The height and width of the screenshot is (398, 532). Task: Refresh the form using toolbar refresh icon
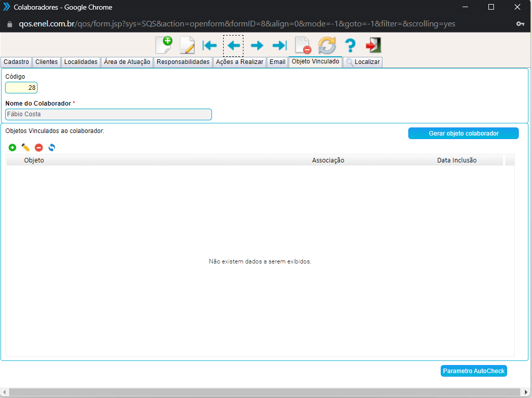[327, 46]
